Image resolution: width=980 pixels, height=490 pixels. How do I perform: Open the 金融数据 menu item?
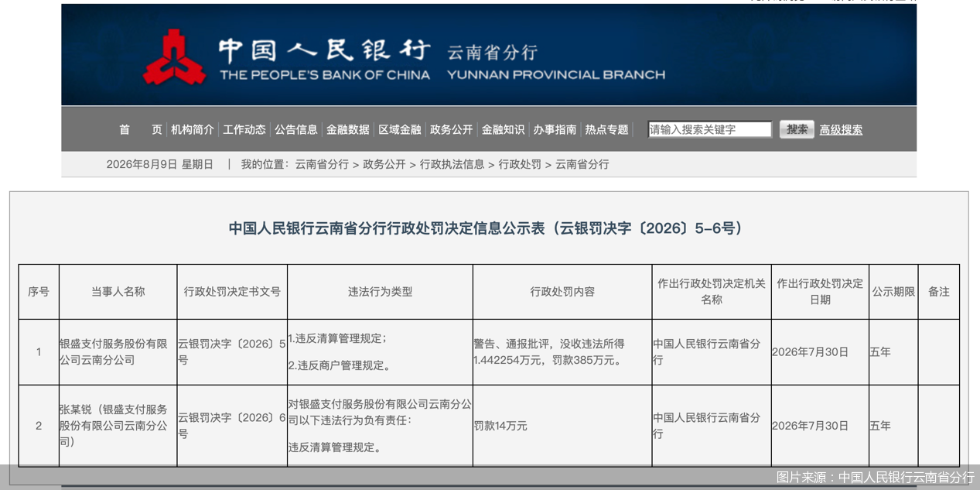point(348,129)
